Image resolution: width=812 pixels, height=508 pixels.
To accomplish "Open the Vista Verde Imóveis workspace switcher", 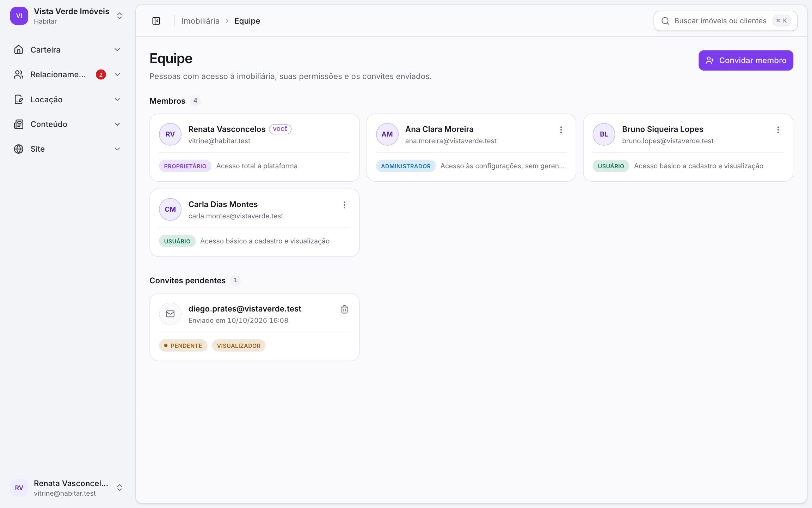I will (67, 16).
